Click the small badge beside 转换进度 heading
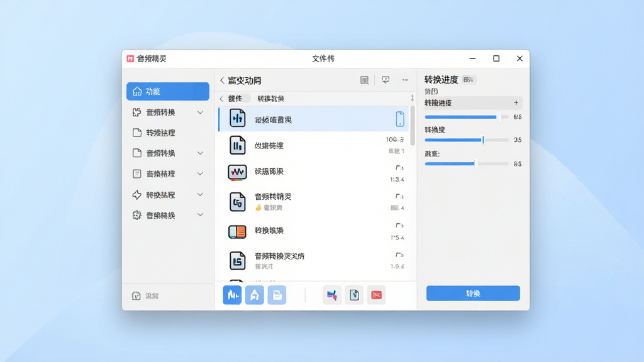Screen dimensions: 644x362 coord(469,80)
